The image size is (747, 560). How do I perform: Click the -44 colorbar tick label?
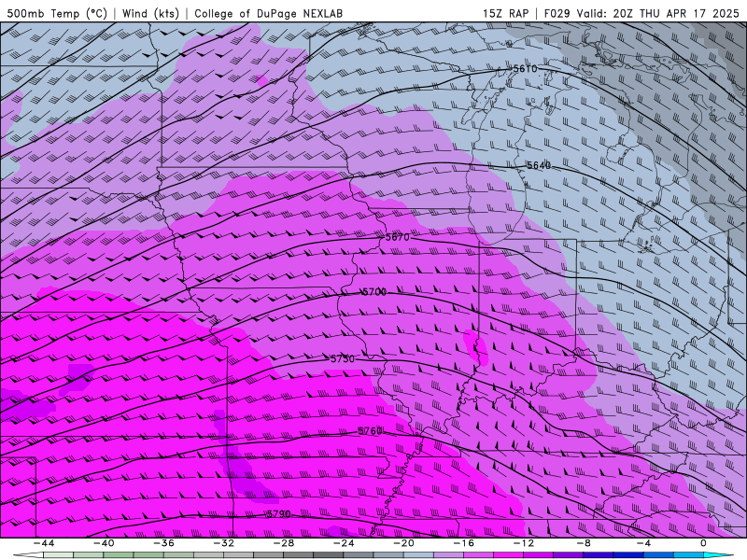click(44, 543)
